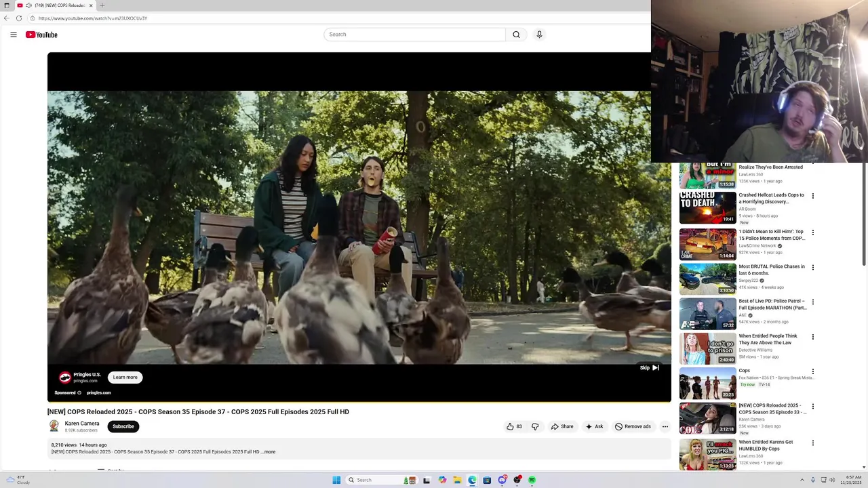Open the tab actions menu icon
Viewport: 868px width, 488px height.
[x=7, y=5]
